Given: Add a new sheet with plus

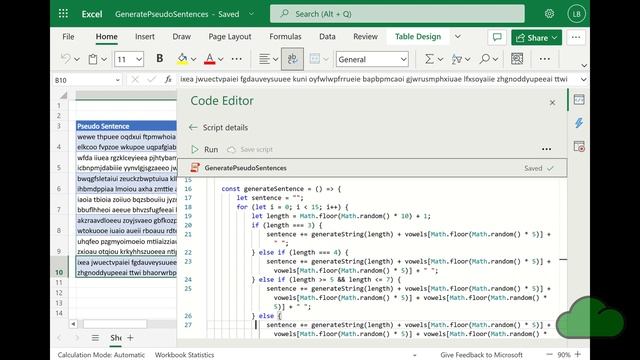Looking at the screenshot, I should pos(130,338).
